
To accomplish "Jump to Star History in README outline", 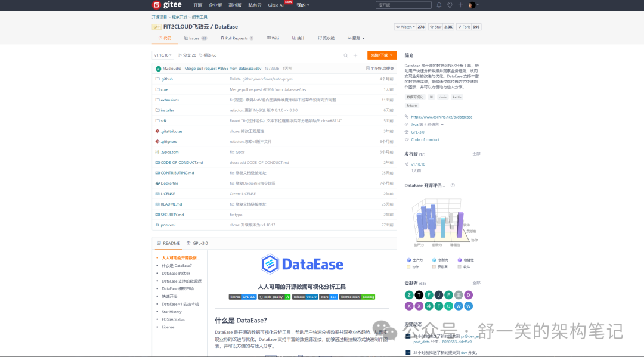I will pyautogui.click(x=171, y=312).
